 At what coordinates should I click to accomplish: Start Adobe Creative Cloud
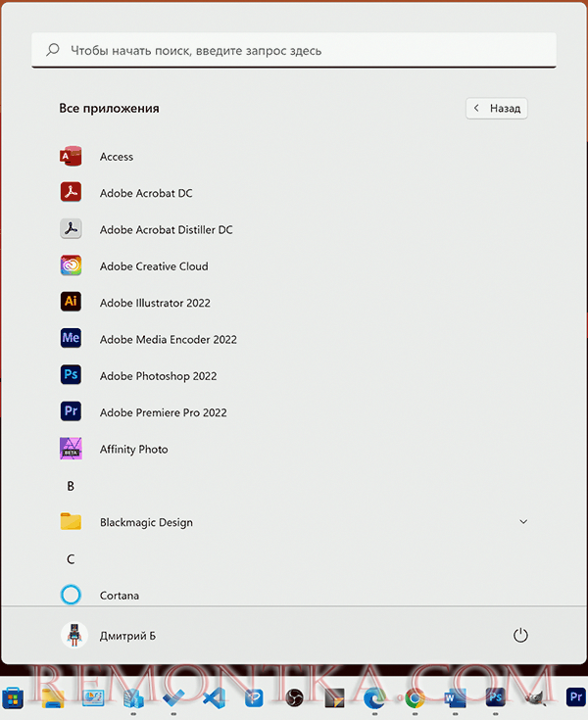click(x=153, y=266)
